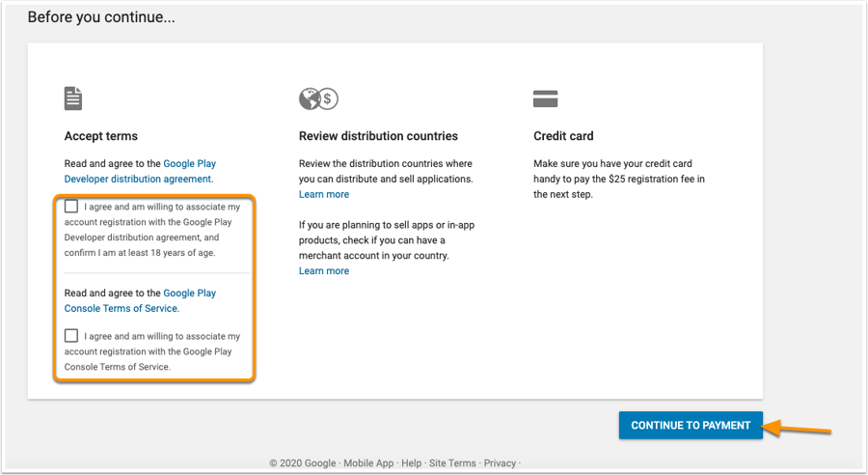Click the document icon above Accept terms
Image resolution: width=868 pixels, height=475 pixels.
click(x=73, y=98)
